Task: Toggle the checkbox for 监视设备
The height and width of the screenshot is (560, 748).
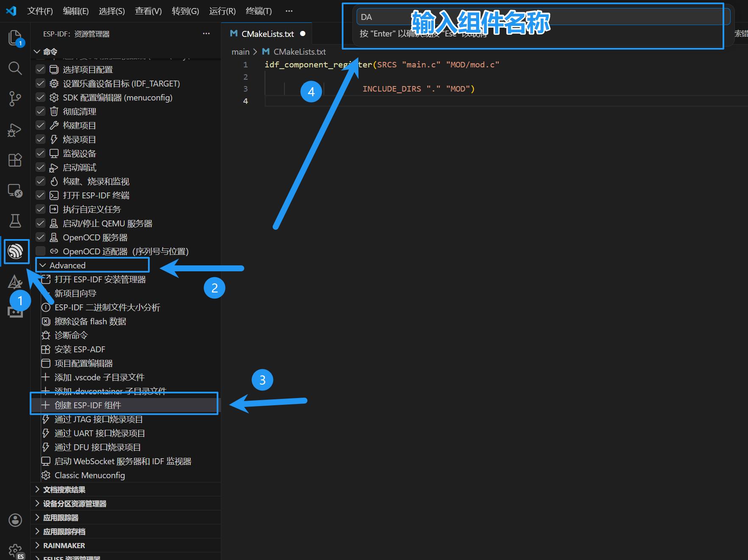Action: point(40,153)
